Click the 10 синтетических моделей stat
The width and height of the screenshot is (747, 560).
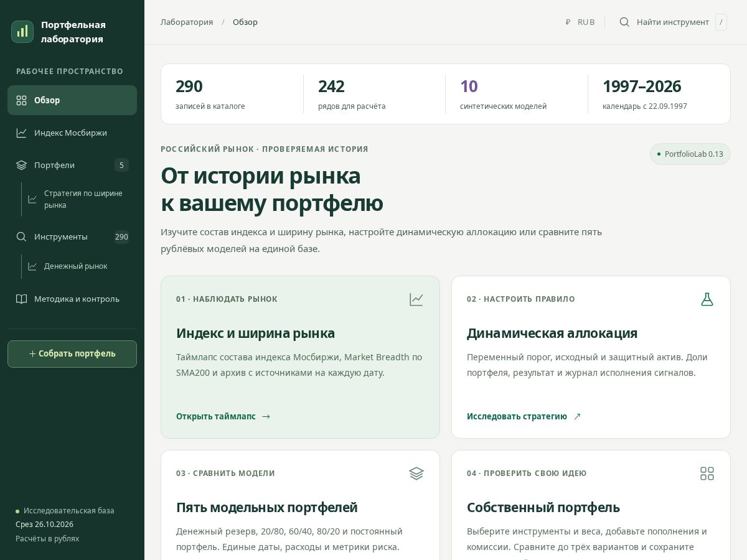click(x=516, y=94)
